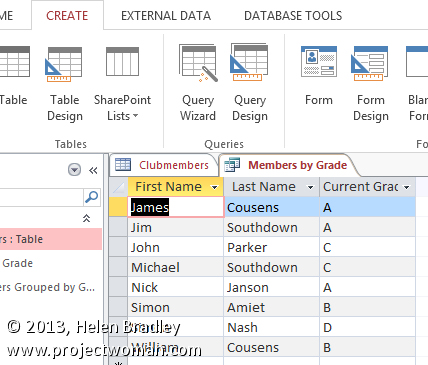Open the First Name column filter dropdown
This screenshot has height=365, width=428.
215,187
